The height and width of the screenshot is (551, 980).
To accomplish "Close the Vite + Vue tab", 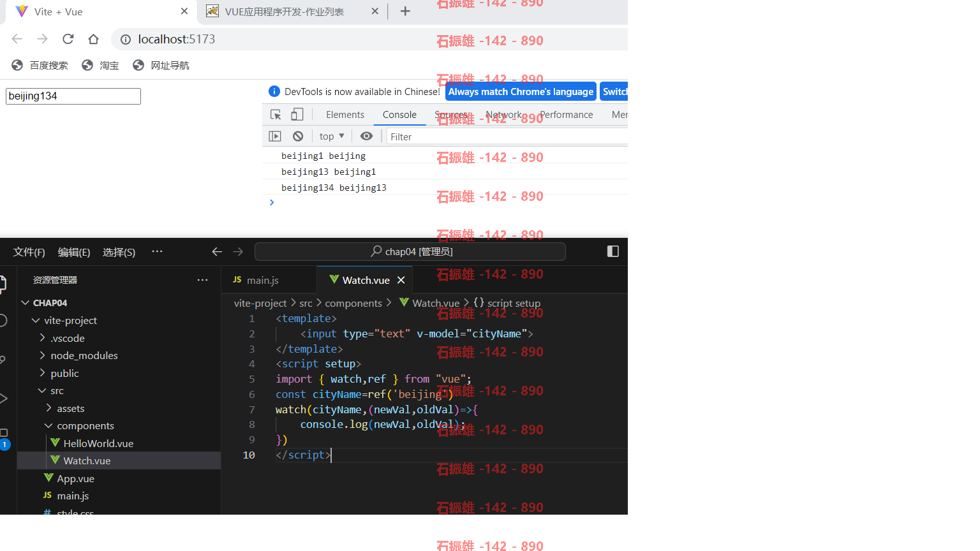I will [x=184, y=11].
